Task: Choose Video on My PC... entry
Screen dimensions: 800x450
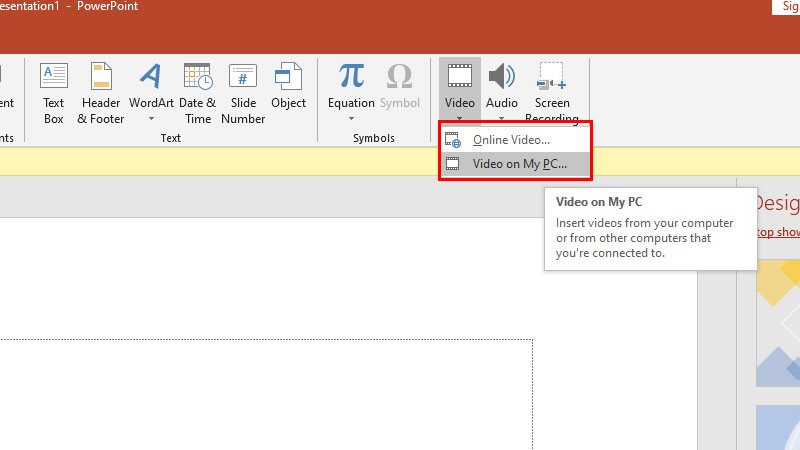Action: tap(515, 164)
